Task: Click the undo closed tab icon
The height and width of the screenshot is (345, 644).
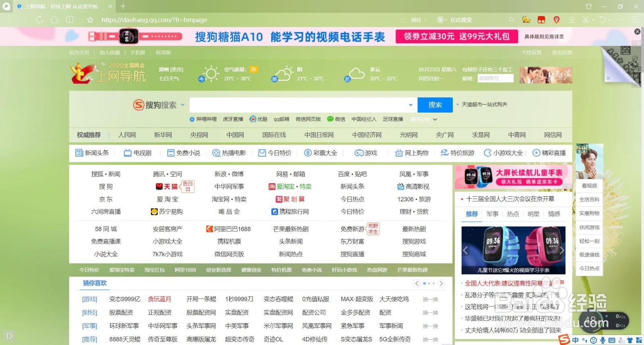Action: (602, 19)
